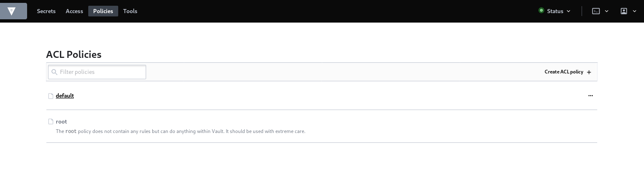Image resolution: width=644 pixels, height=181 pixels.
Task: Open the Secrets navigation item
Action: [x=46, y=11]
